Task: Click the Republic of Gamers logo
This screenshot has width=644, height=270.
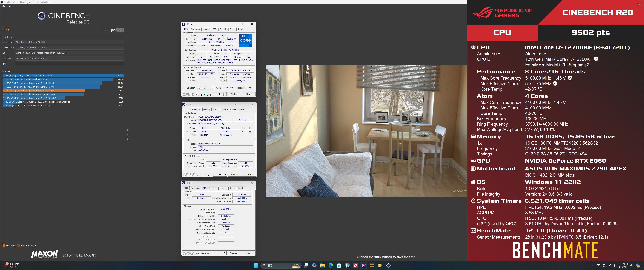Action: click(x=502, y=13)
